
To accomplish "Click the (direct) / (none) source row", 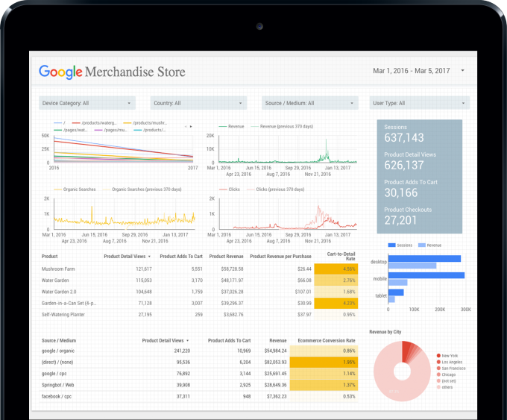I will click(x=198, y=362).
